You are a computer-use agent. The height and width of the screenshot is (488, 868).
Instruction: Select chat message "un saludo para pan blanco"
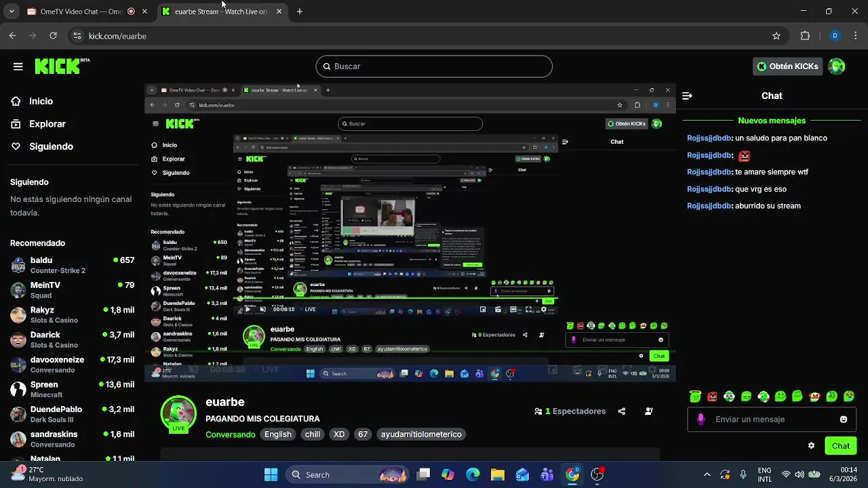coord(781,138)
